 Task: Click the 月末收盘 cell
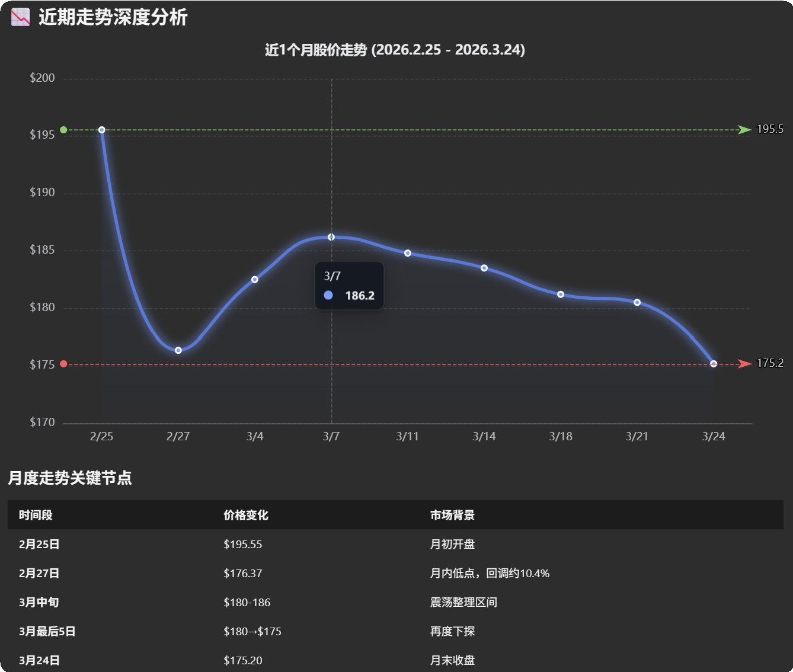click(x=453, y=661)
